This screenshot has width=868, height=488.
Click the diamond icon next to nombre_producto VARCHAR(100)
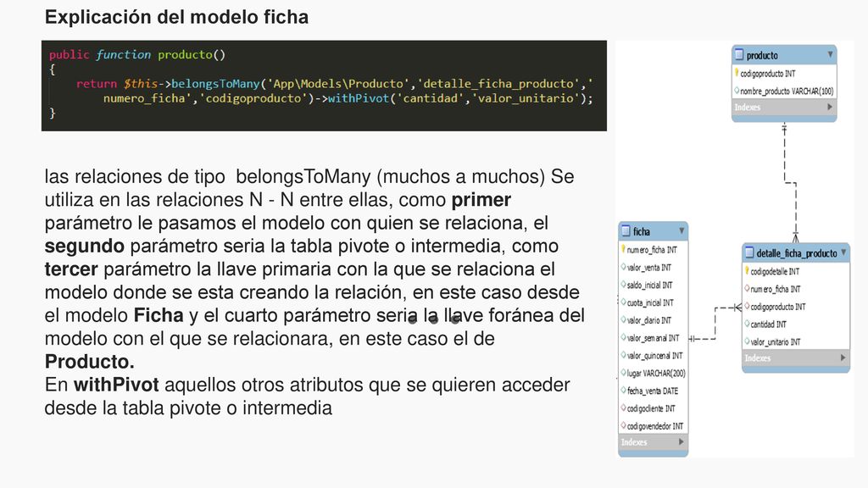[x=737, y=90]
